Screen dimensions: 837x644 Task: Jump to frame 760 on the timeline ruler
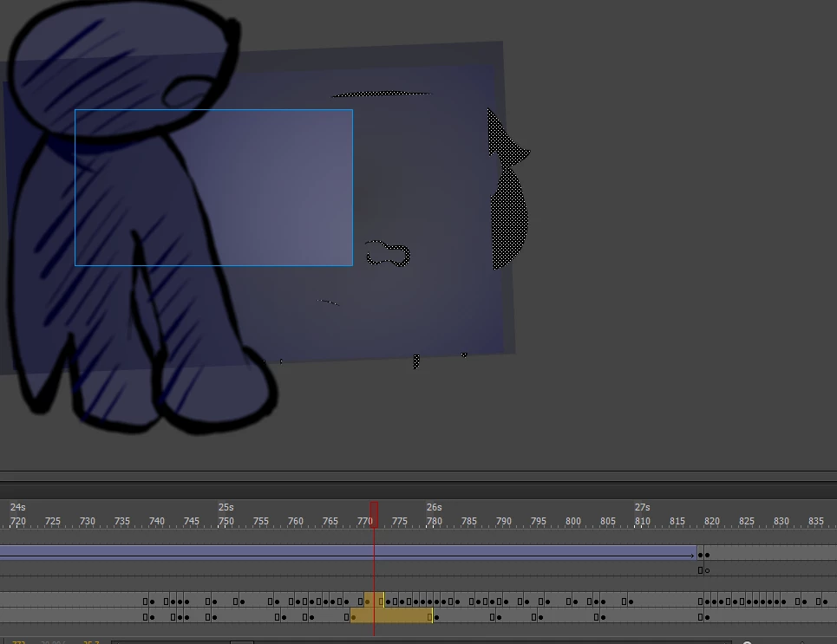click(295, 521)
